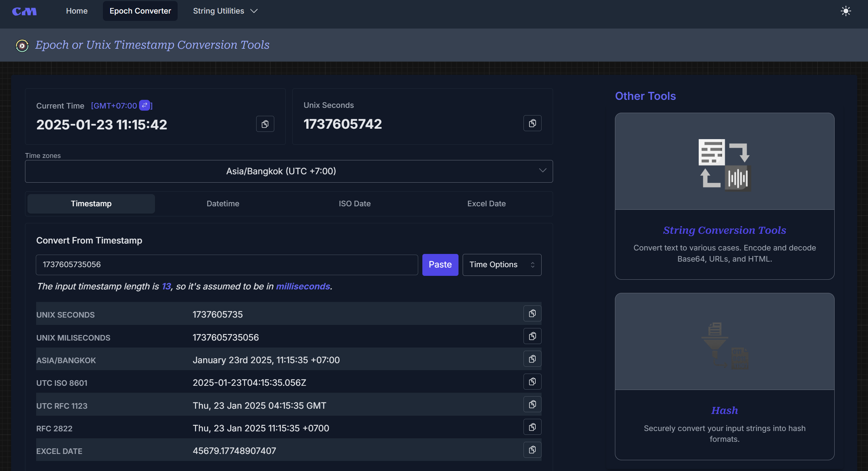
Task: Copy the UNIX MILISECONDS row value
Action: [532, 336]
